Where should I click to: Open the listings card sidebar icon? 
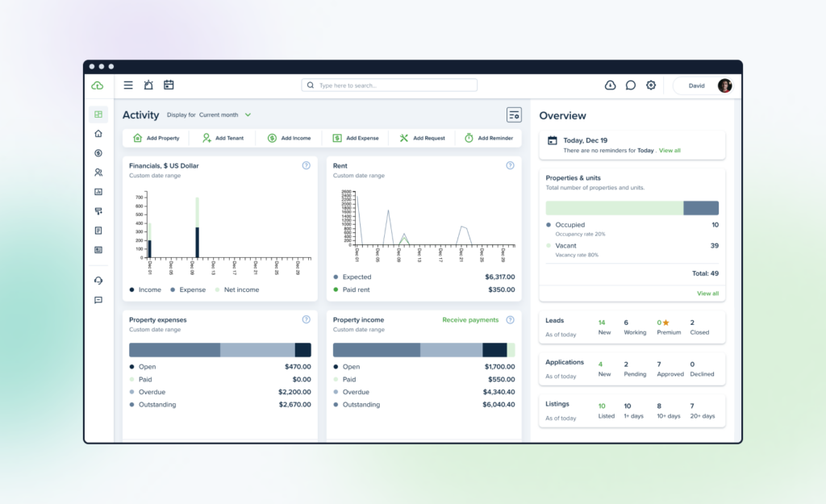pos(98,250)
